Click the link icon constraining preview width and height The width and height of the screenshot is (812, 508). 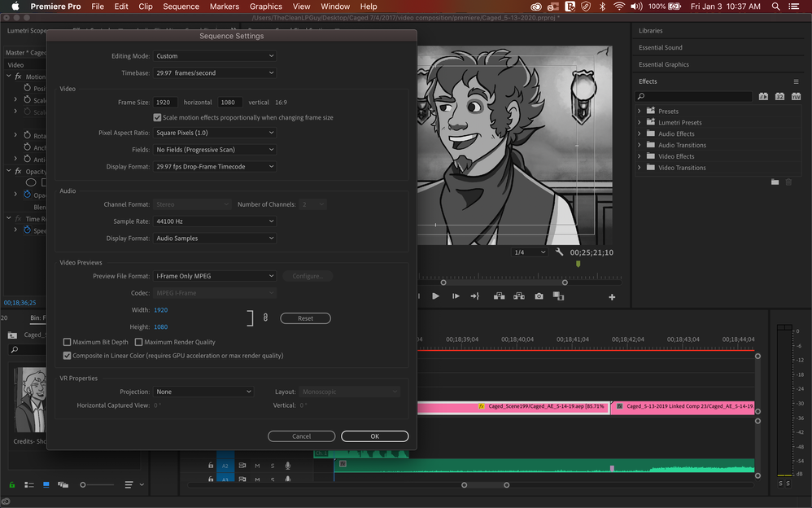tap(265, 317)
